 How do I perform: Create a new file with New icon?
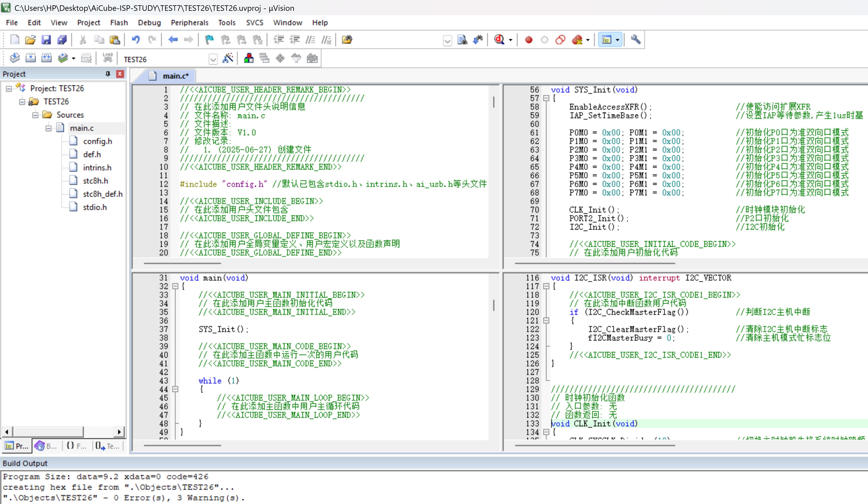pyautogui.click(x=15, y=40)
